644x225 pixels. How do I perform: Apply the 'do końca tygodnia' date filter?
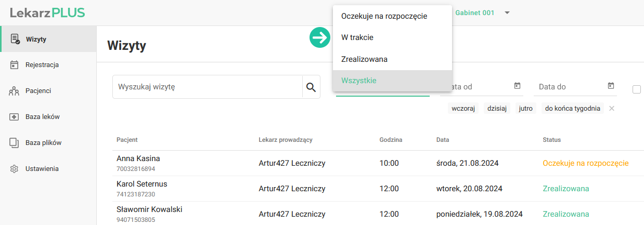pyautogui.click(x=572, y=109)
